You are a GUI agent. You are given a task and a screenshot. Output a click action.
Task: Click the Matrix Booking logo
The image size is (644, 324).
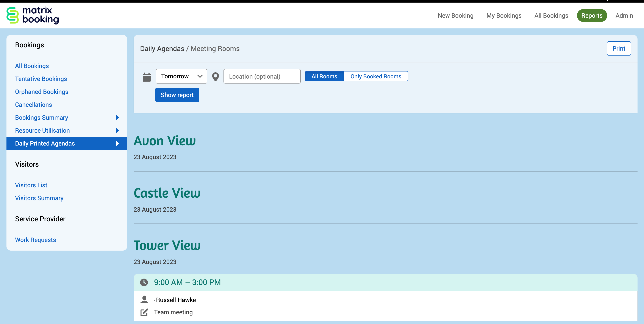click(33, 16)
